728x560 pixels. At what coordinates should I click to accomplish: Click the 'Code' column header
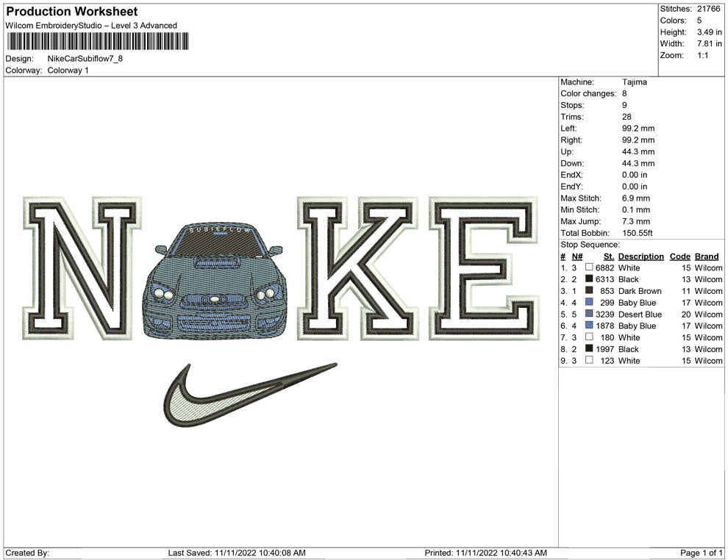coord(679,256)
